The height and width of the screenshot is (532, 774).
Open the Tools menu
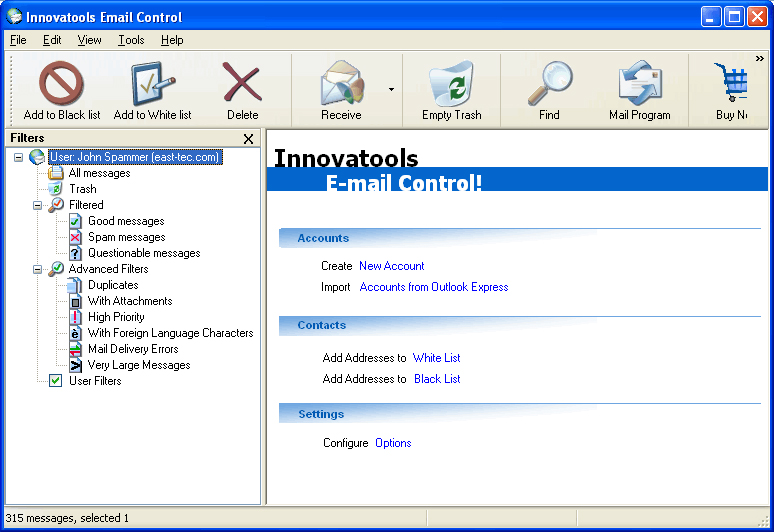(131, 40)
